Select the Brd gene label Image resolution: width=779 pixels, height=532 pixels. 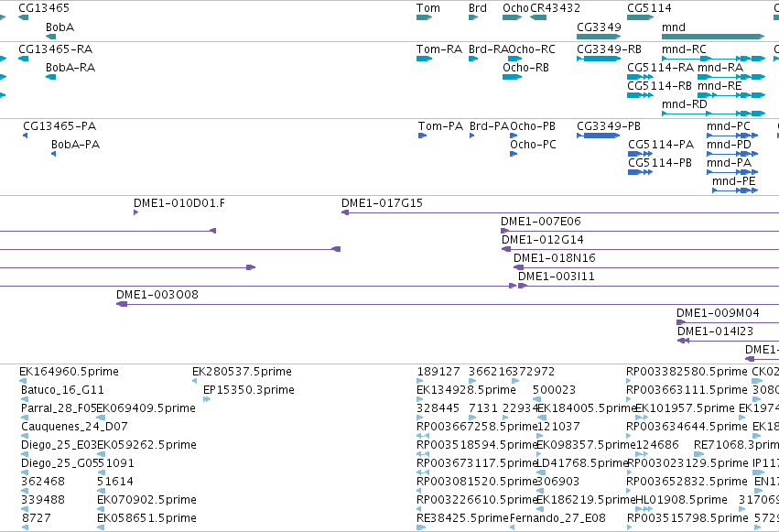point(478,8)
